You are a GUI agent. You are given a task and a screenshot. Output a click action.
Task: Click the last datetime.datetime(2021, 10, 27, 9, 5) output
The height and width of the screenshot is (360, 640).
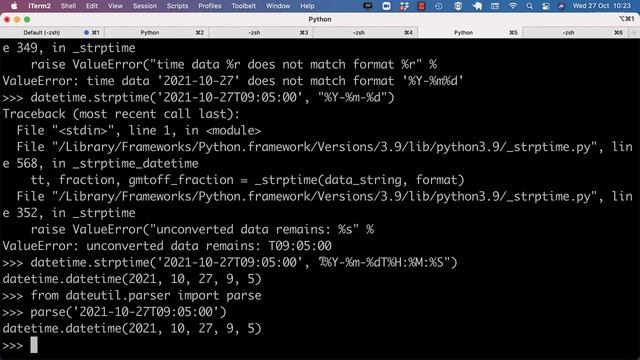132,328
